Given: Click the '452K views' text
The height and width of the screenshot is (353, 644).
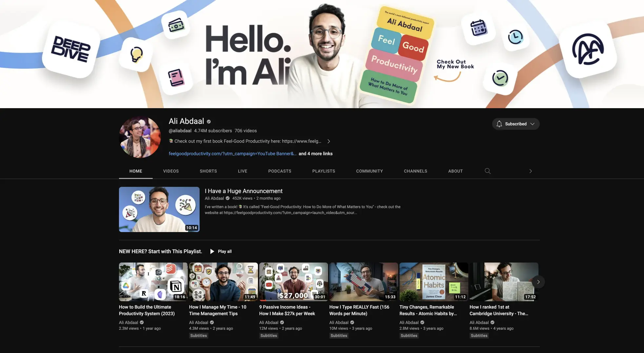Looking at the screenshot, I should (243, 198).
